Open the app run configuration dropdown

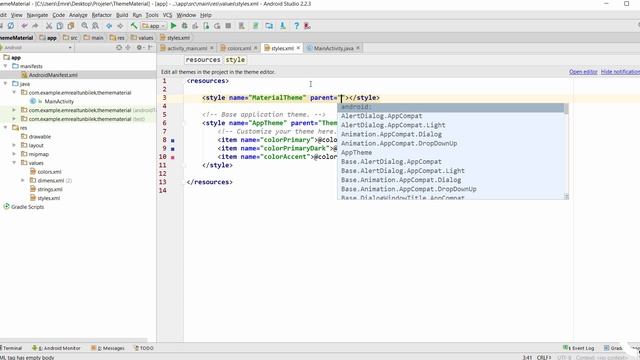[153, 26]
